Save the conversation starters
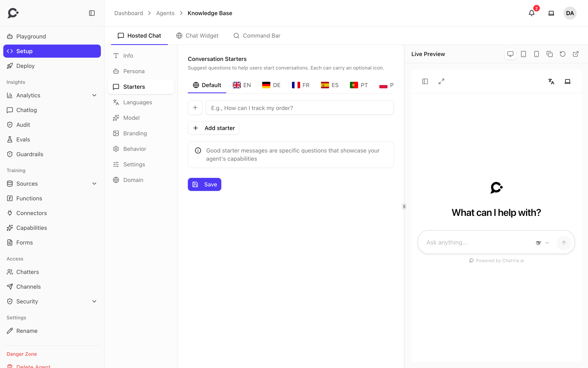Image resolution: width=588 pixels, height=368 pixels. tap(204, 184)
